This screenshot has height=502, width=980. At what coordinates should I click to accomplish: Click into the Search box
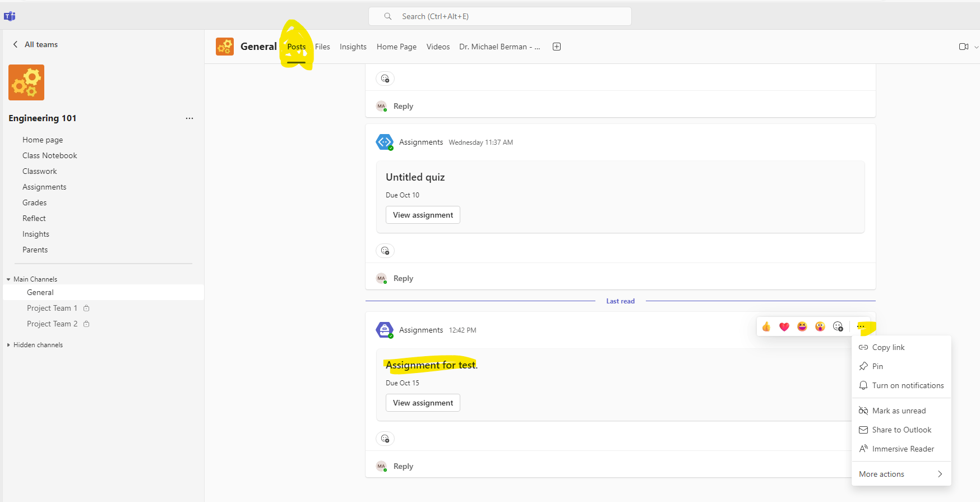coord(500,16)
